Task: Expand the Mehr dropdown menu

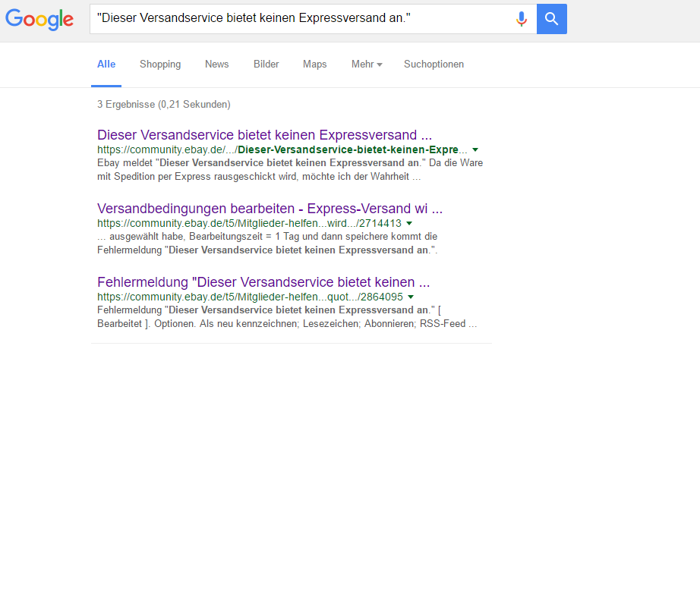Action: (x=367, y=64)
